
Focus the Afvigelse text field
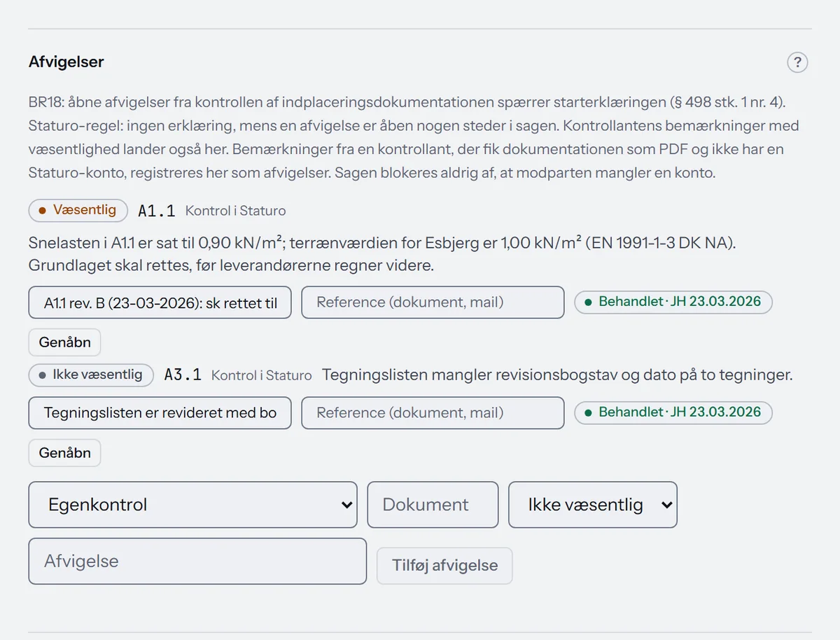click(x=197, y=561)
